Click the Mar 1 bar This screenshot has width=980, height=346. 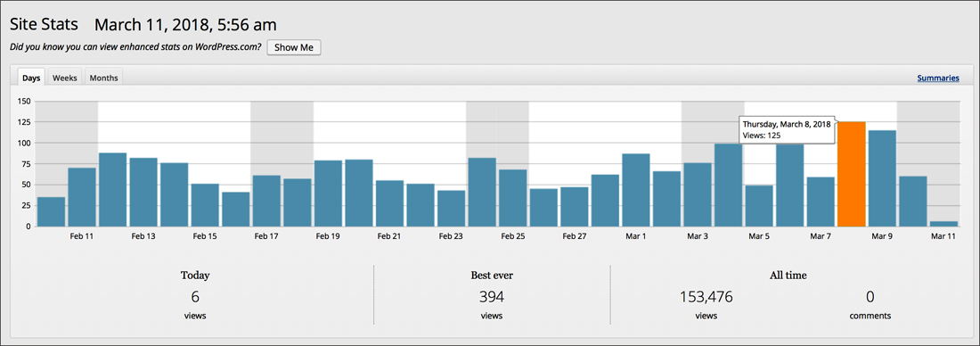pos(635,190)
